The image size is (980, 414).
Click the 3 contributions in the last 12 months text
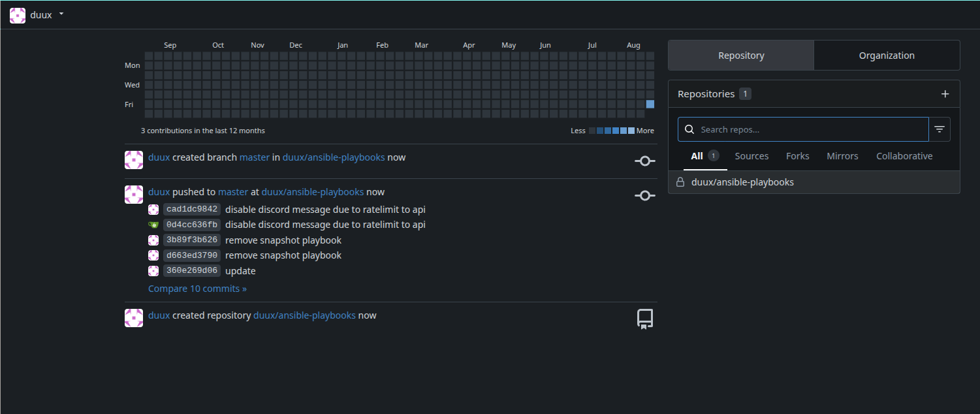(x=203, y=131)
